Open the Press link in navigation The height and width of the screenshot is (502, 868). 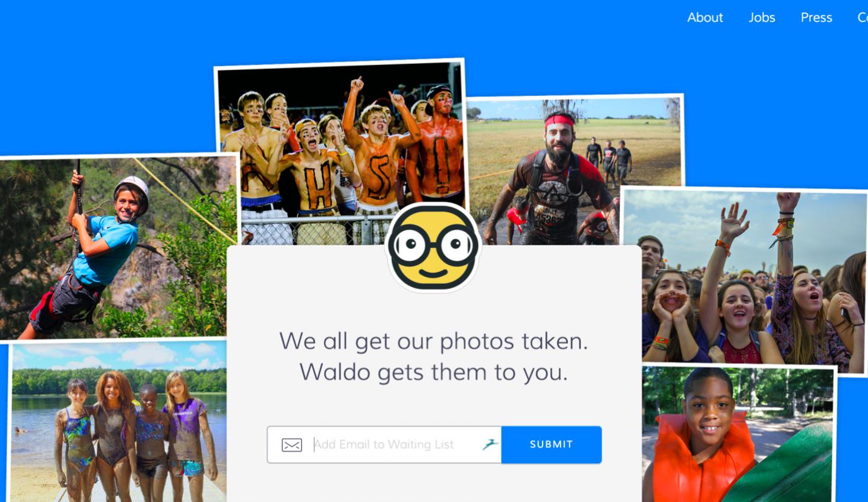[817, 17]
